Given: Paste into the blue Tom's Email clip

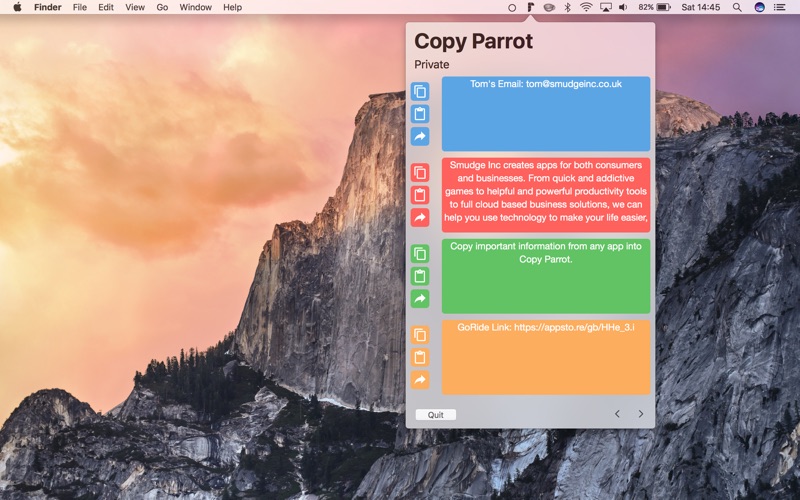Looking at the screenshot, I should click(x=420, y=114).
